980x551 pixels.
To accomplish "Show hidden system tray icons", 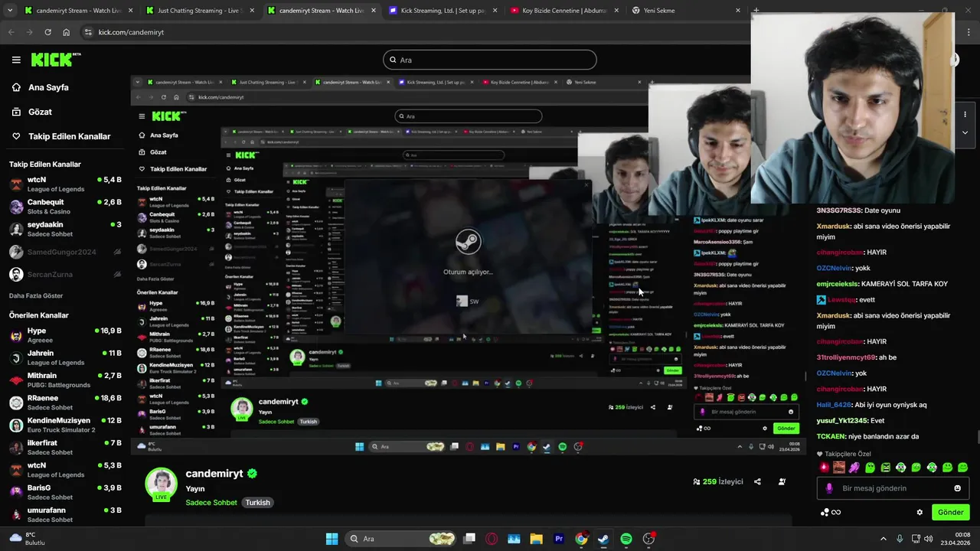I will pos(883,539).
